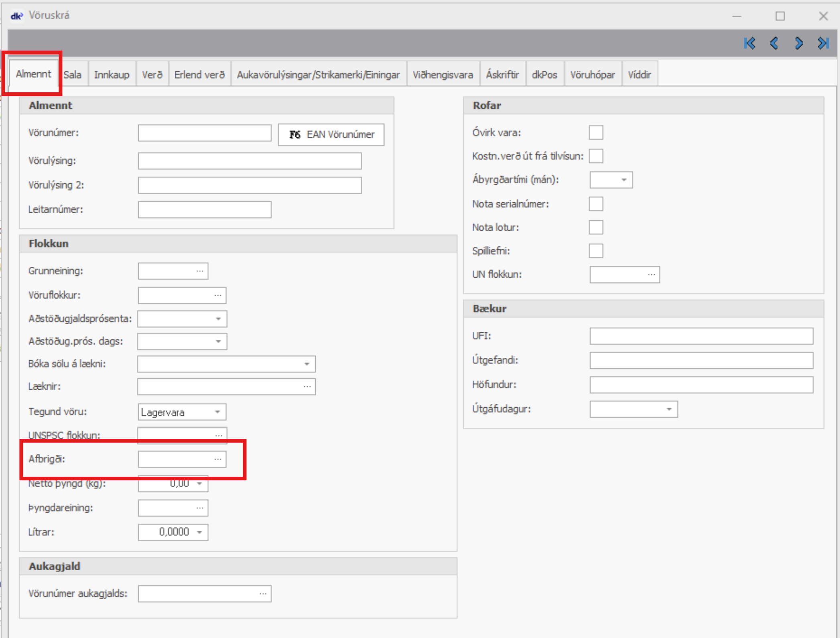Open the Vöruhópar tab

pos(592,75)
